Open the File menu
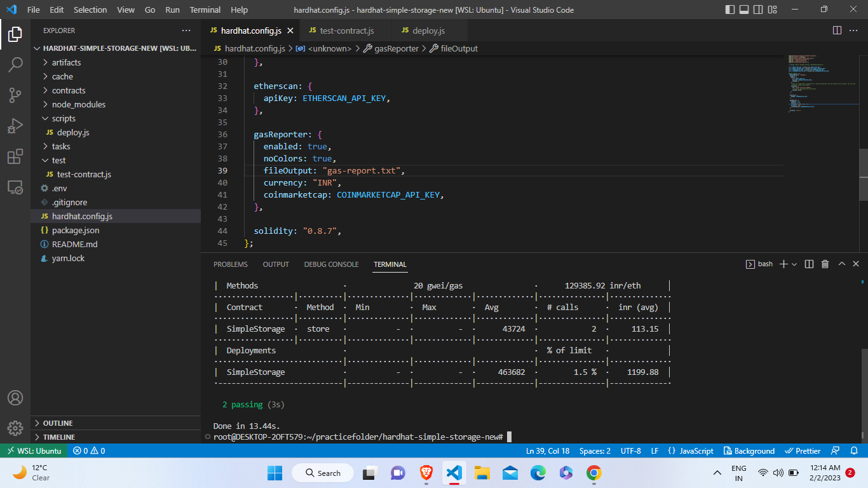The image size is (868, 488). click(x=34, y=10)
